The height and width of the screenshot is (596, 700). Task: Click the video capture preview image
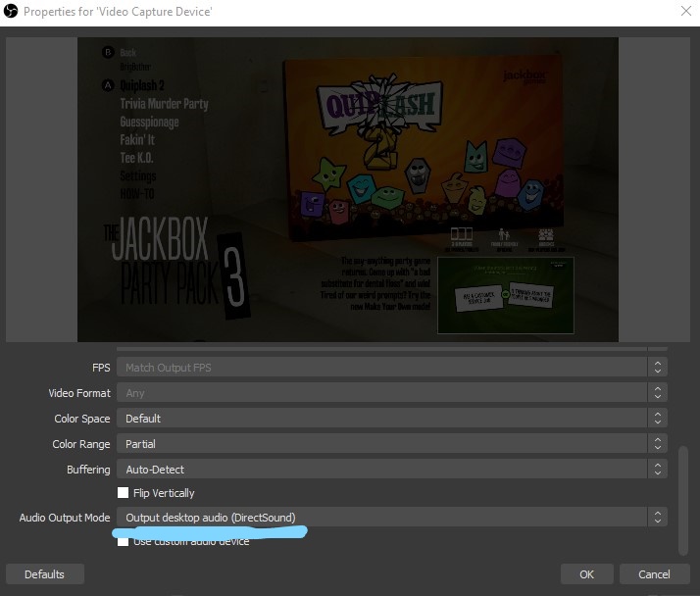click(x=348, y=189)
